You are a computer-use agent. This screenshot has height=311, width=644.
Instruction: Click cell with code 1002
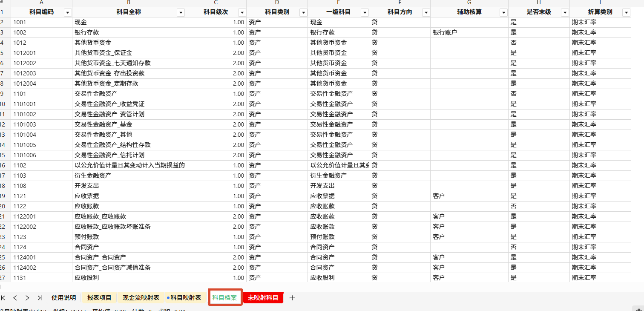(41, 32)
